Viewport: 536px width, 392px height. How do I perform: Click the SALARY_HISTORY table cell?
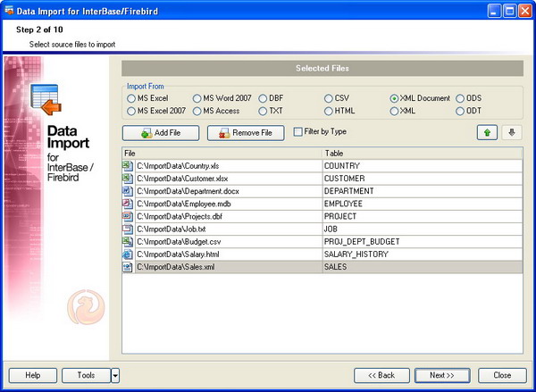coord(423,254)
